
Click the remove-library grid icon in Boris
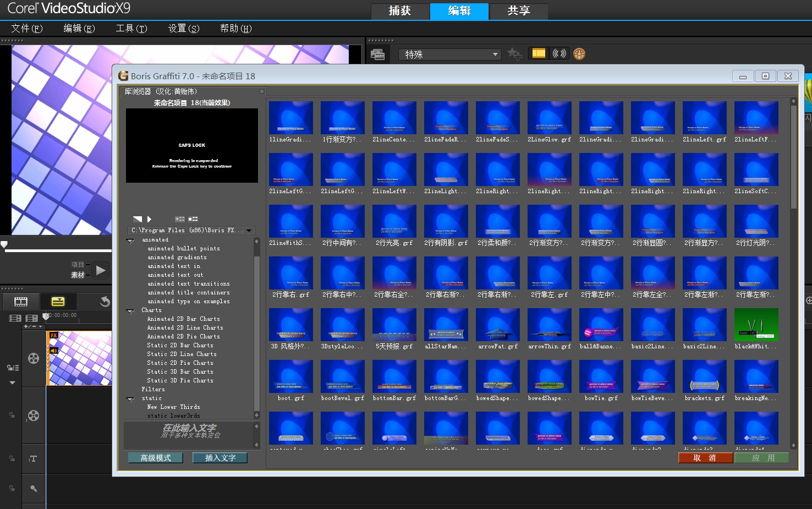193,219
